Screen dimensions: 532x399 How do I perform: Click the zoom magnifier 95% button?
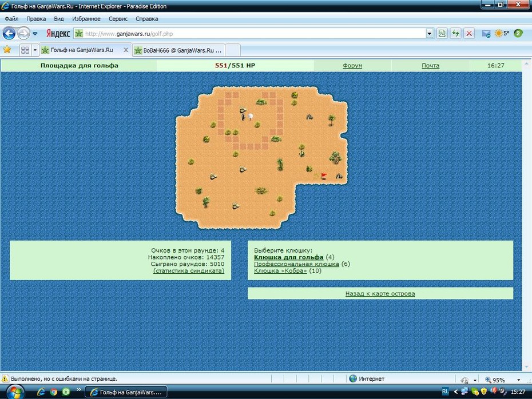[x=495, y=380]
